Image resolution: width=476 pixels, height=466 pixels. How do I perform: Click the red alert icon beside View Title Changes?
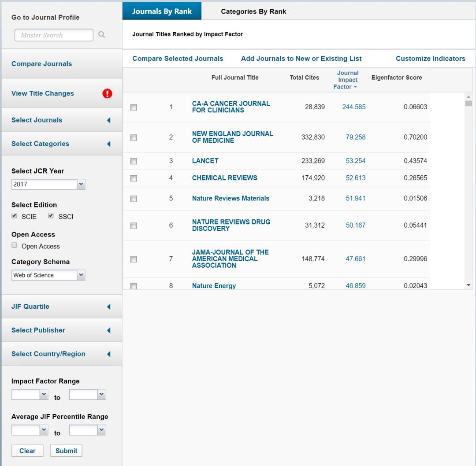click(107, 93)
